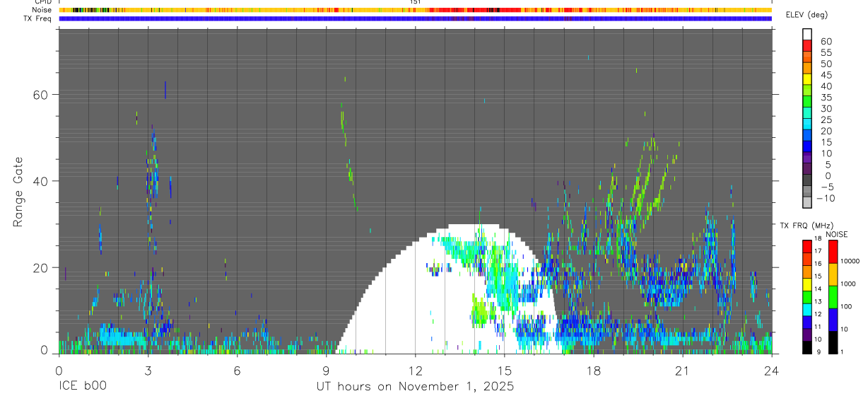868x401 pixels.
Task: Click the "18" tick on the UT hours axis
Action: 593,371
